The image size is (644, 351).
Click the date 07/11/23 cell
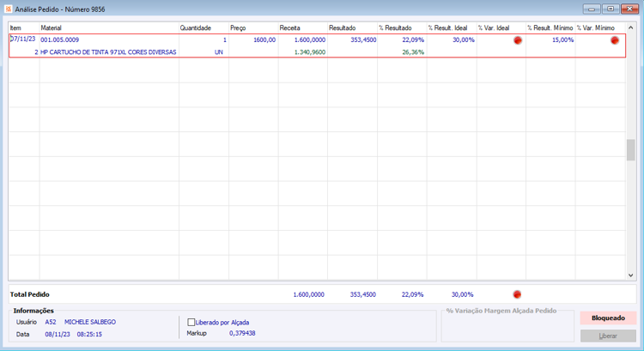pos(23,39)
